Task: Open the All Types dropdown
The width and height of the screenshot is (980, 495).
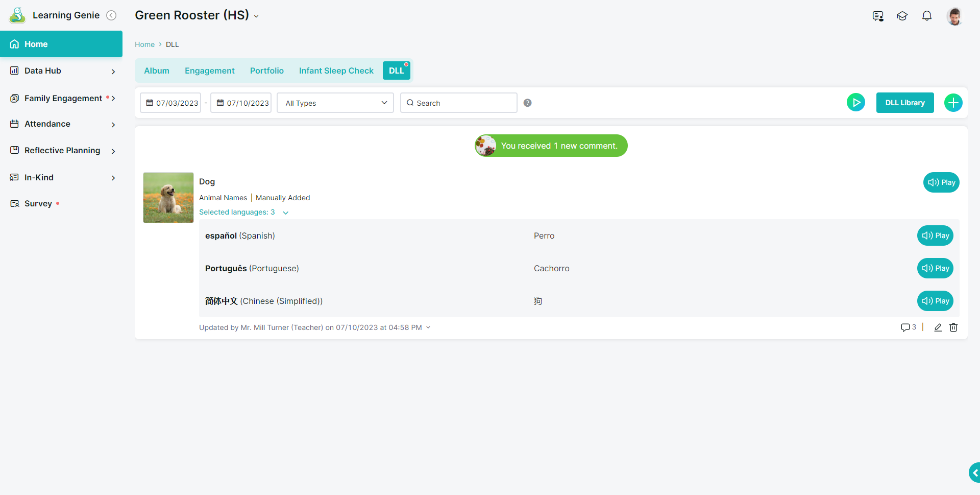Action: coord(335,103)
